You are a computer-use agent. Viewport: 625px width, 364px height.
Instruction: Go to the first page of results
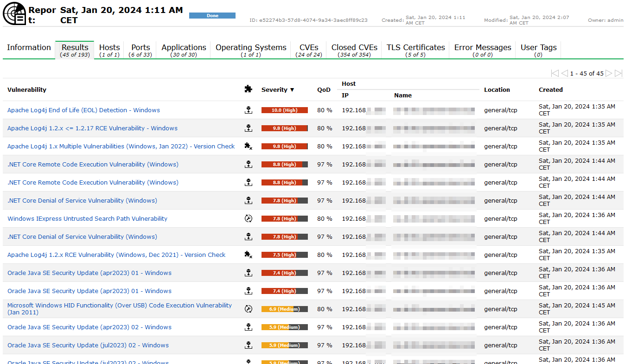[x=555, y=73]
